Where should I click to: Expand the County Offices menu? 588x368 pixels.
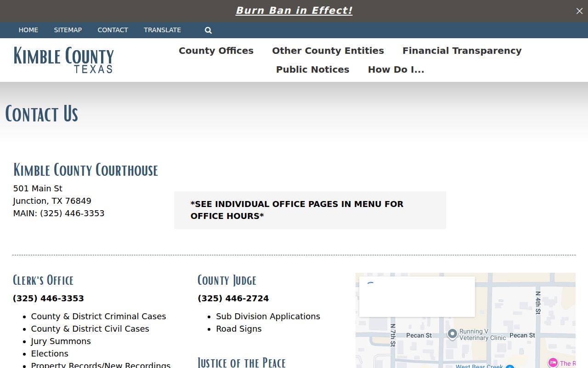coord(216,51)
